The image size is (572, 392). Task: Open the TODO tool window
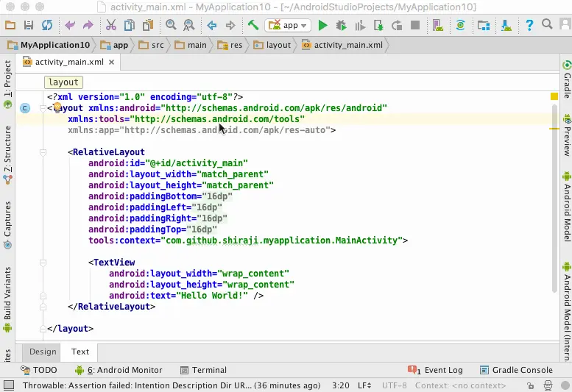39,370
